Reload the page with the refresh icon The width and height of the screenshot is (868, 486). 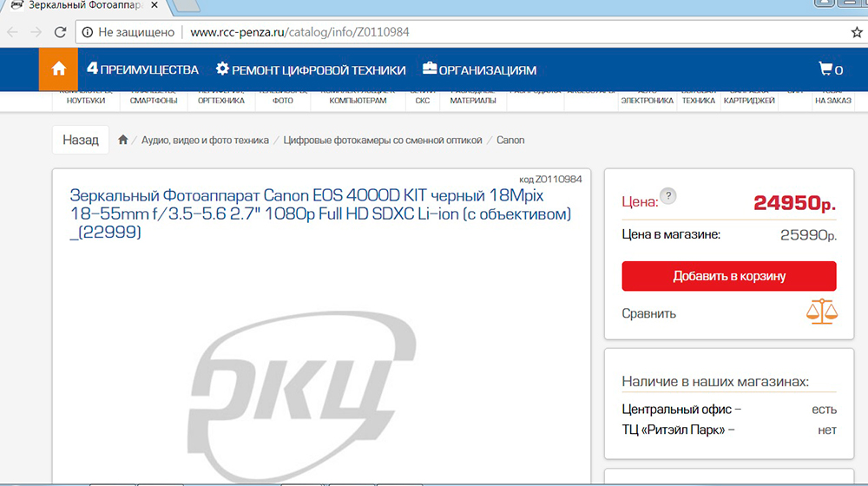pos(61,32)
